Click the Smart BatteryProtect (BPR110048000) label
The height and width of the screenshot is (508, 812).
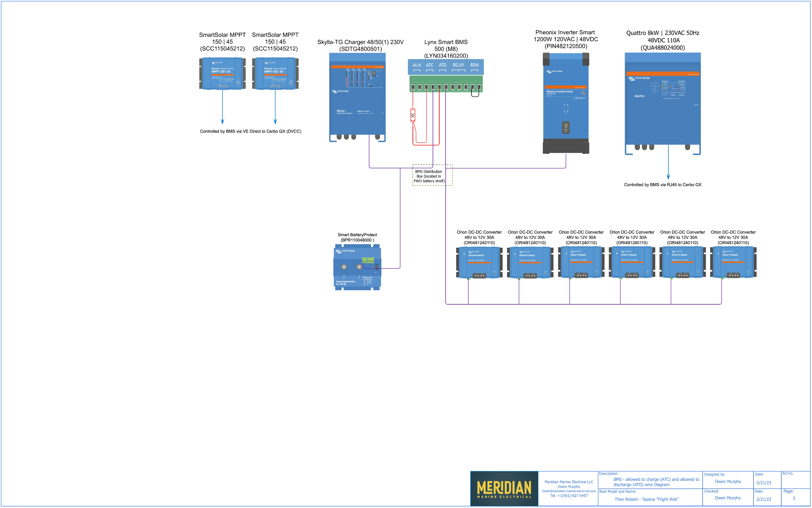357,237
